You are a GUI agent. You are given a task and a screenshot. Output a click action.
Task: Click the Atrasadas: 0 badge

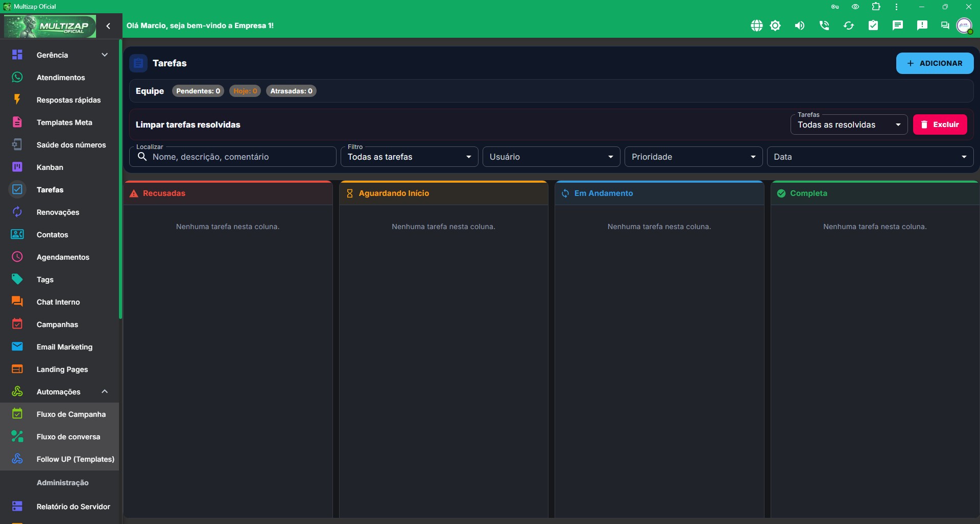click(x=291, y=91)
